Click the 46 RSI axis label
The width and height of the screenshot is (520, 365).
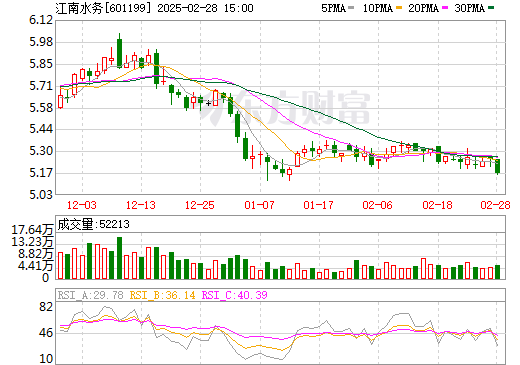(x=46, y=333)
